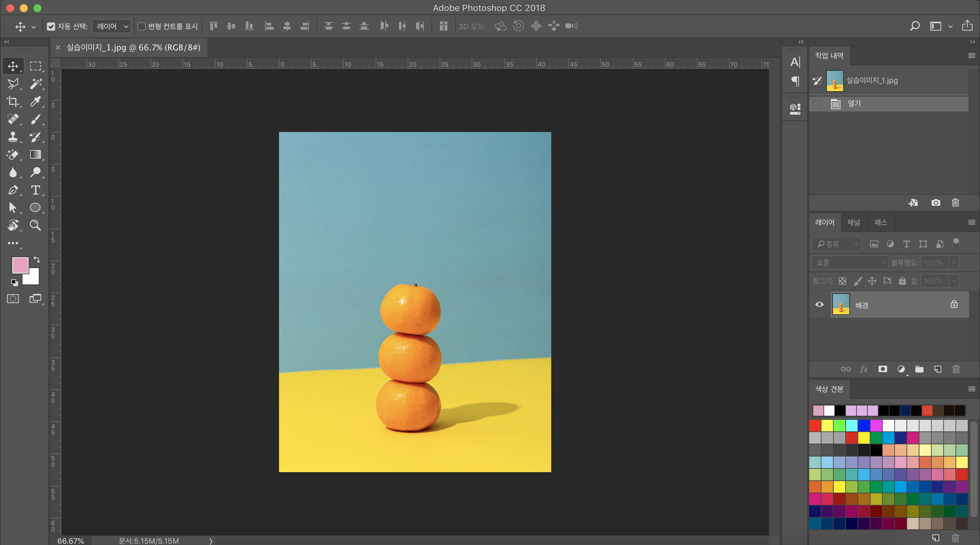Pick the Eyedropper tool
The height and width of the screenshot is (545, 980).
coord(36,101)
